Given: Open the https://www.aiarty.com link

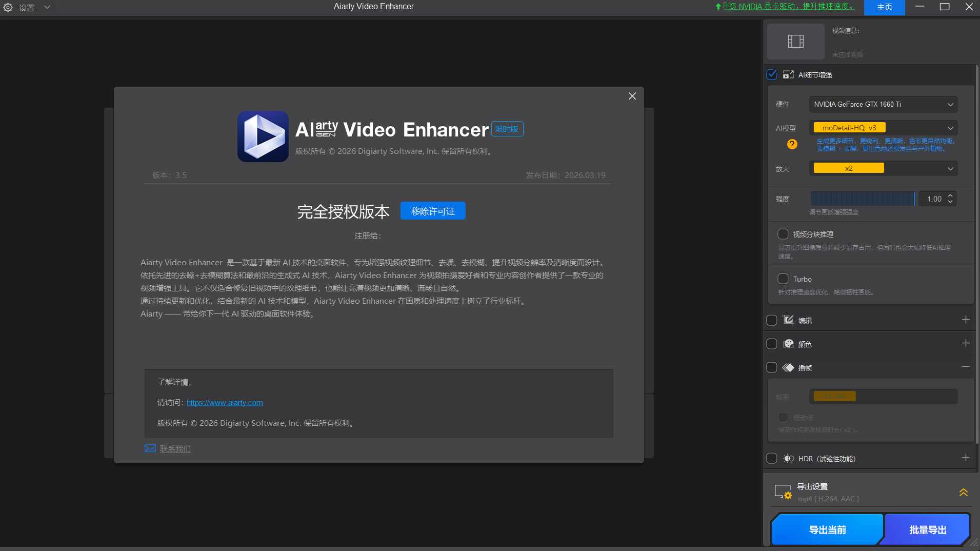Looking at the screenshot, I should [224, 402].
